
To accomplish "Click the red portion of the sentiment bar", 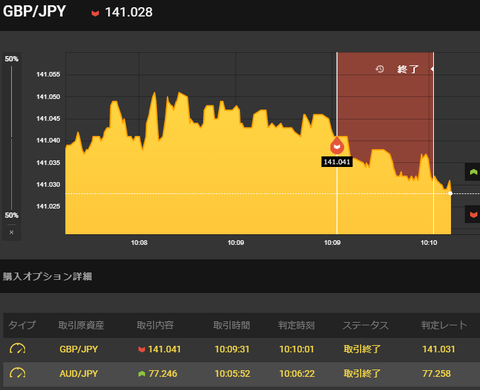I will 11,174.
